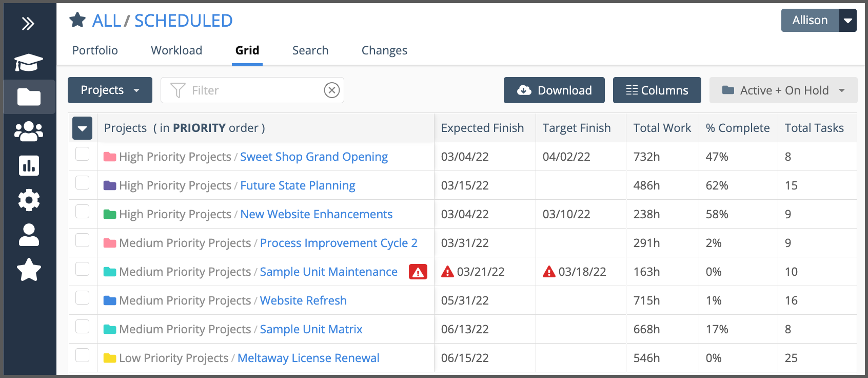Select checkbox for Meltaway License Renewal
868x378 pixels.
click(83, 355)
